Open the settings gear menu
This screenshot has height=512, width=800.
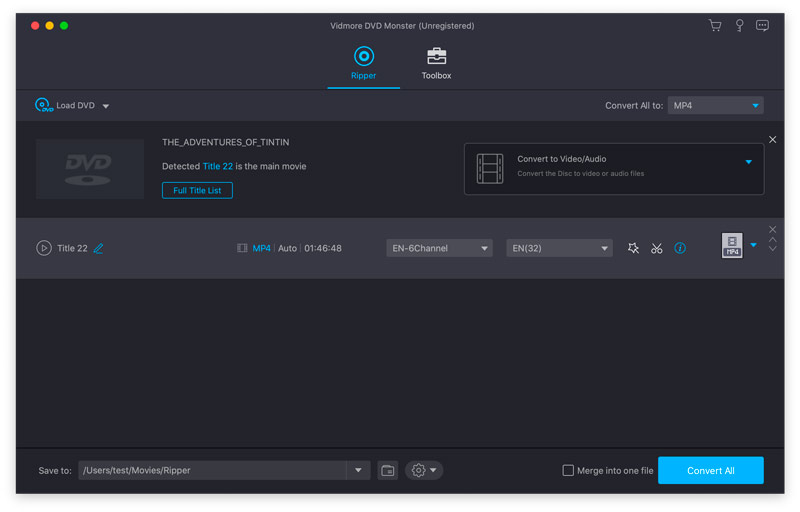pyautogui.click(x=423, y=470)
